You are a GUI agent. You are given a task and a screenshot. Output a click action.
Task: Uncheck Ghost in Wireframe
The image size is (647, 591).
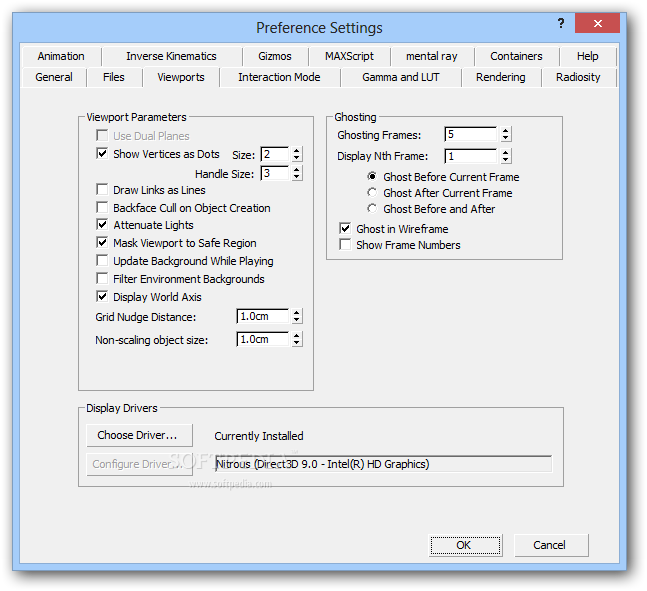345,228
